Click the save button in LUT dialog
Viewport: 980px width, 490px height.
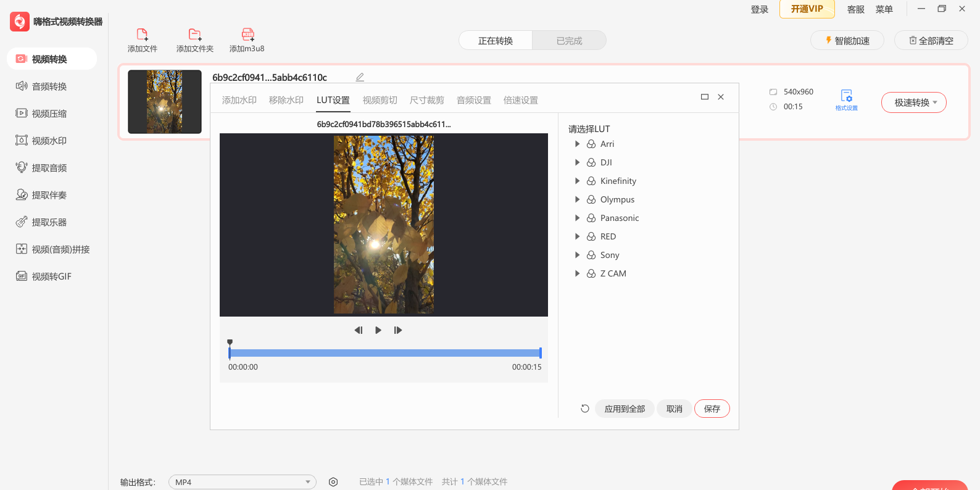pyautogui.click(x=712, y=409)
